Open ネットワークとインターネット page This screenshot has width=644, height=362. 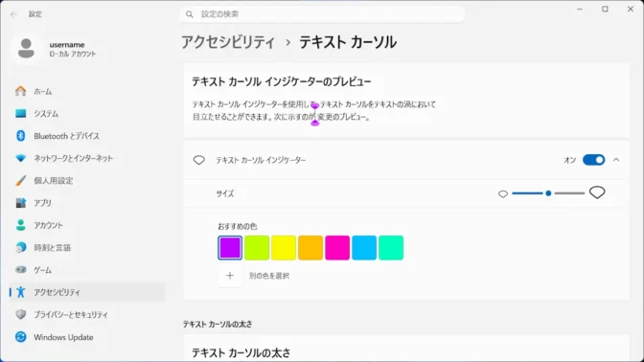tap(87, 158)
